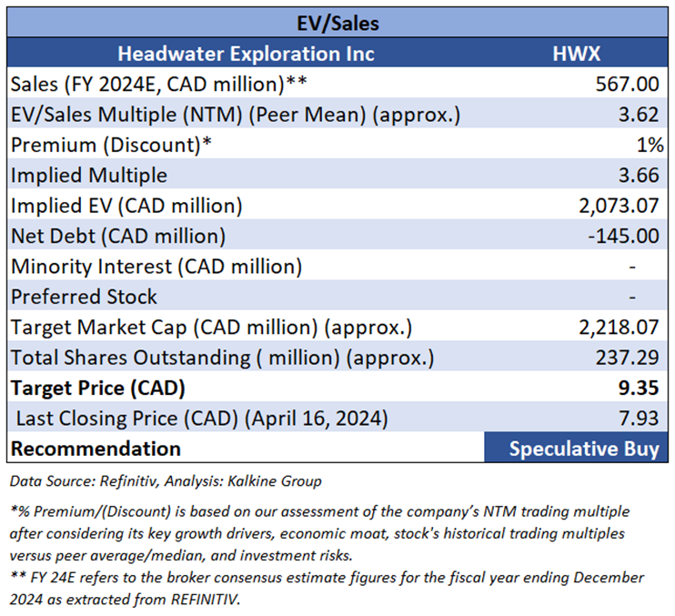
Task: Select the Total Shares Outstanding label
Action: [x=223, y=358]
